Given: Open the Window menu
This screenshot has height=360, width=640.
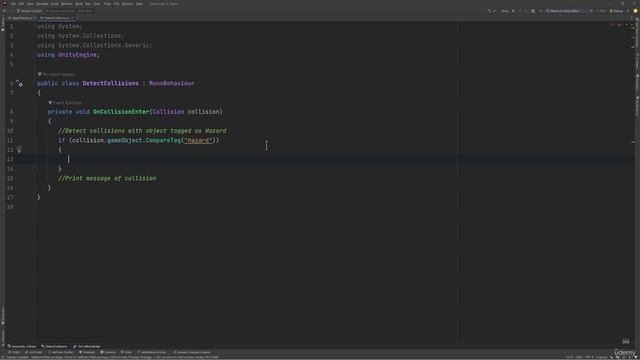Looking at the screenshot, I should 127,4.
